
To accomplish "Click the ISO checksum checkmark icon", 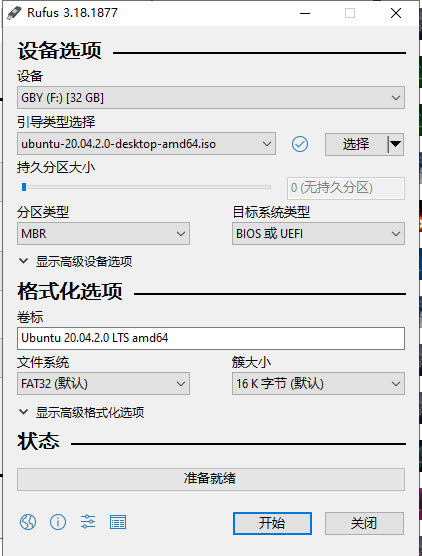I will click(x=300, y=144).
